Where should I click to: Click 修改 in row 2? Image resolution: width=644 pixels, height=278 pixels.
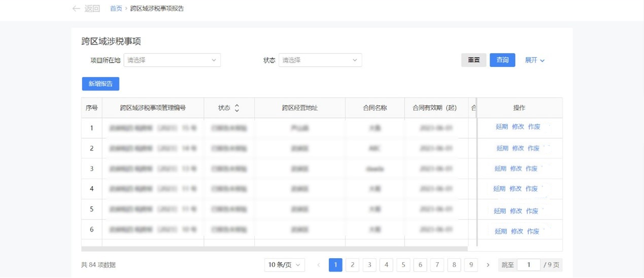pos(518,148)
